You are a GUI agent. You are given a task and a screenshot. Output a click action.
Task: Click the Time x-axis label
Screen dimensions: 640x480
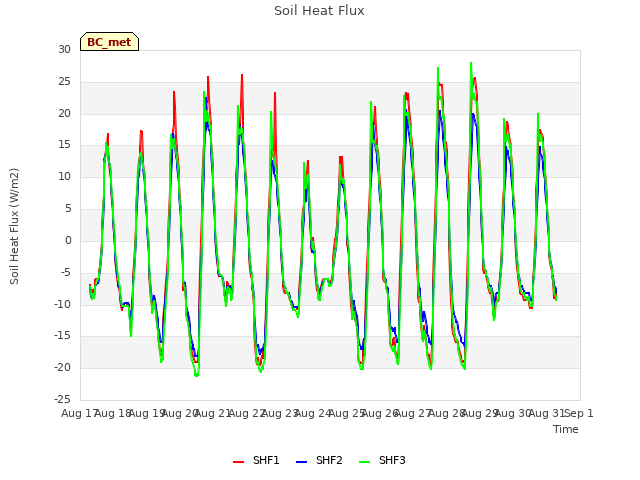566,429
